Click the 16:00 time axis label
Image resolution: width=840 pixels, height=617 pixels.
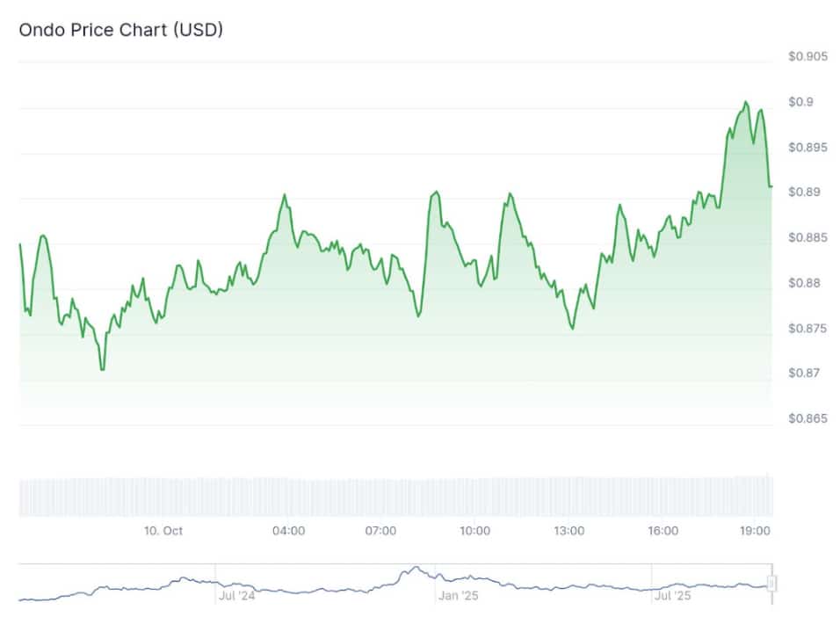click(663, 531)
